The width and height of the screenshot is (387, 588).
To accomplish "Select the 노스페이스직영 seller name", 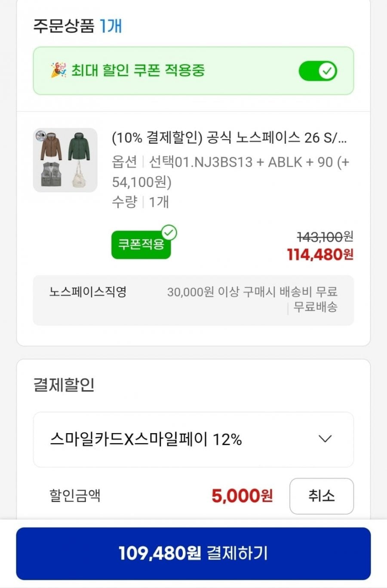I will (x=88, y=292).
